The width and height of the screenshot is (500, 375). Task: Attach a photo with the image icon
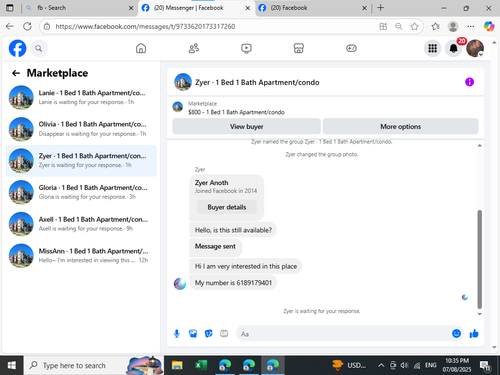pyautogui.click(x=193, y=334)
